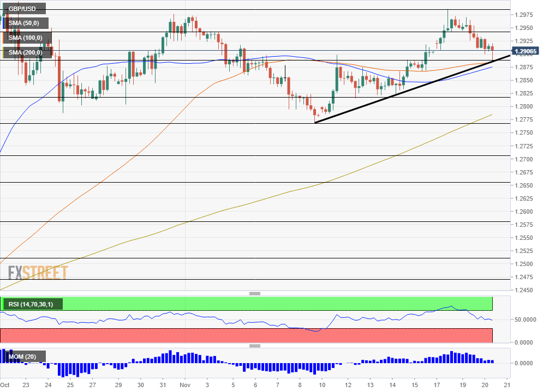The image size is (549, 392).
Task: Click the Nov date label on time axis
Action: coord(185,384)
